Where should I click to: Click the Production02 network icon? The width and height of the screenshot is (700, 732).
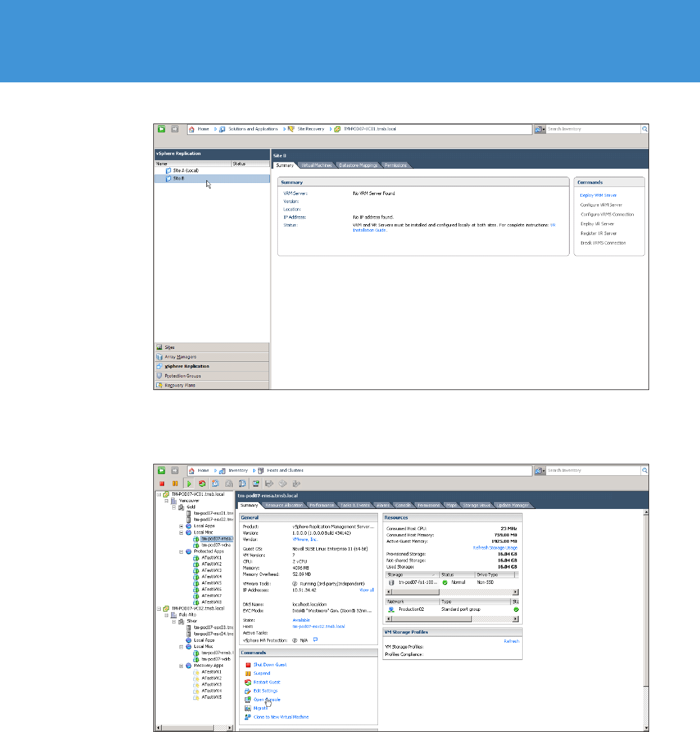pyautogui.click(x=391, y=610)
